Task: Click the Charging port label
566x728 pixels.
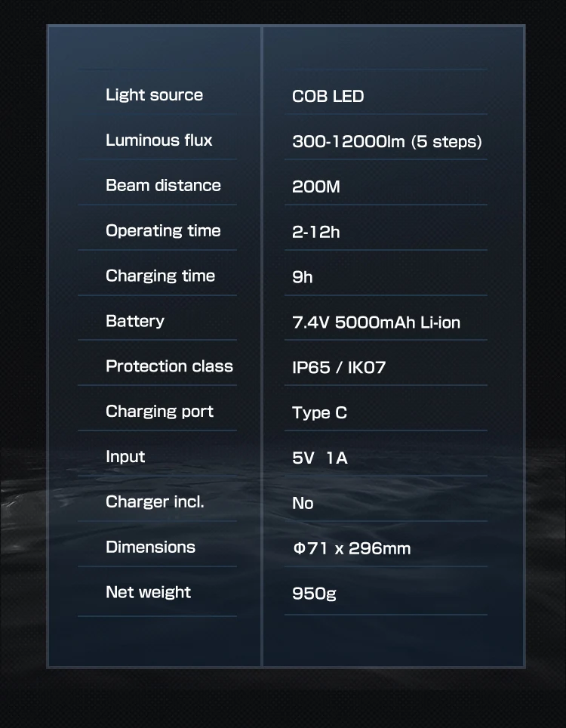Action: [x=159, y=412]
